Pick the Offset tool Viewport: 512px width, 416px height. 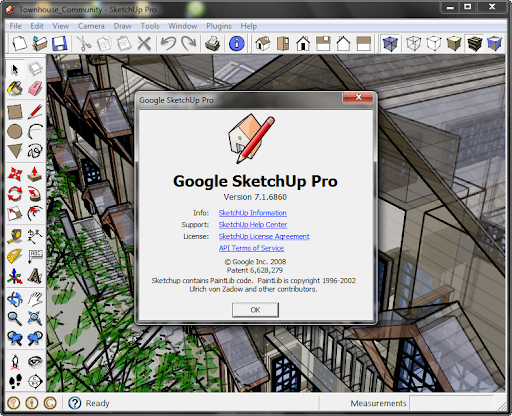[x=35, y=213]
